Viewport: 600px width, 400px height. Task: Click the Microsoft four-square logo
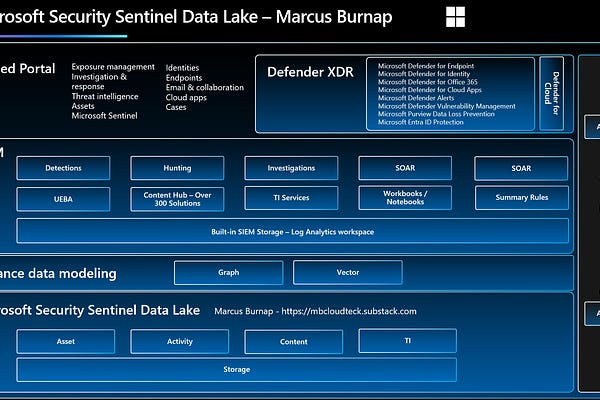pyautogui.click(x=455, y=17)
